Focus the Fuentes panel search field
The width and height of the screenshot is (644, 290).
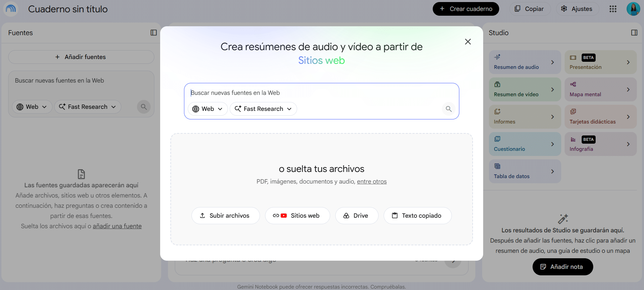(81, 81)
